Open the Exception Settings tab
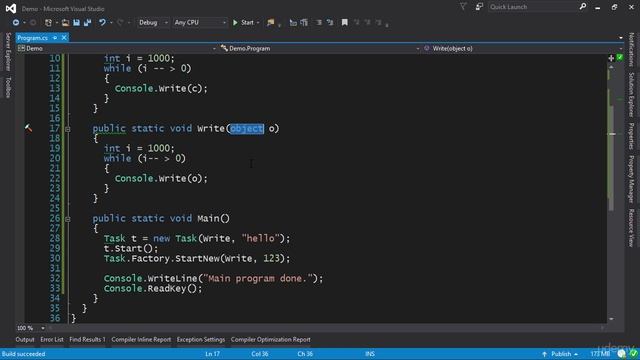 [x=201, y=339]
